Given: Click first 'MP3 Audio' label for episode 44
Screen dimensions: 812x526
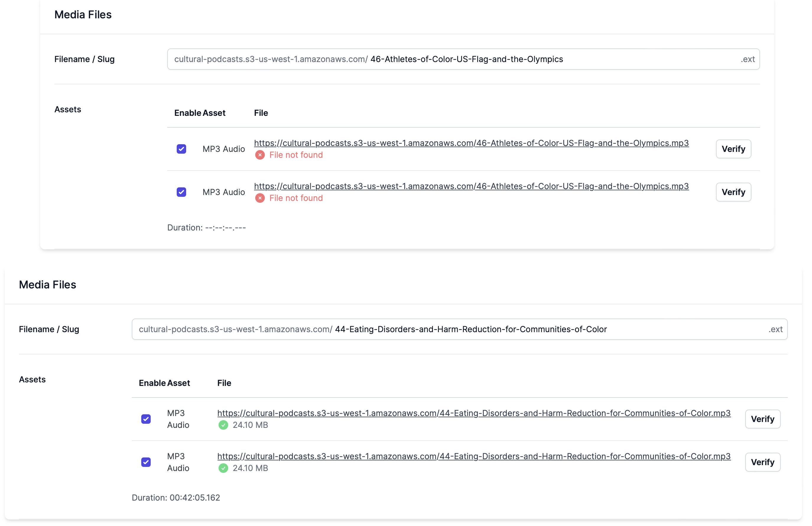Looking at the screenshot, I should [178, 419].
